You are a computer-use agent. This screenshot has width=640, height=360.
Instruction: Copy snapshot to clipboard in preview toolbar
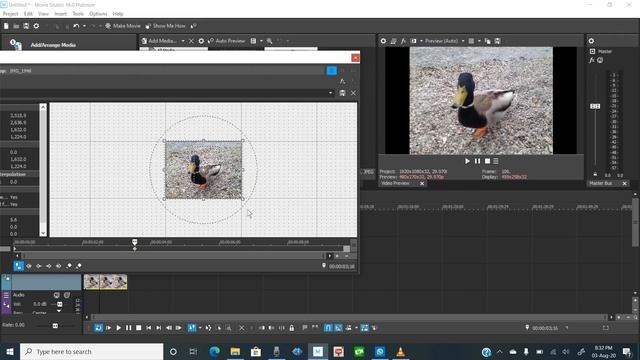[x=487, y=41]
